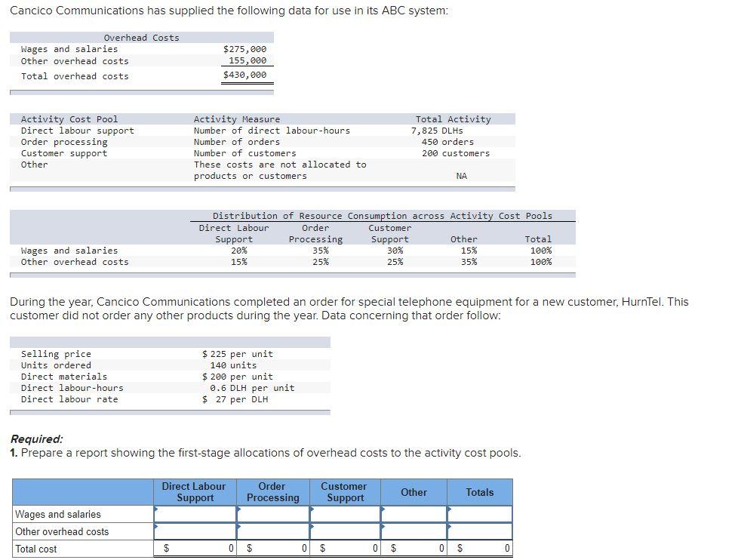Select the Customer Support column header
The image size is (741, 560).
click(x=345, y=491)
